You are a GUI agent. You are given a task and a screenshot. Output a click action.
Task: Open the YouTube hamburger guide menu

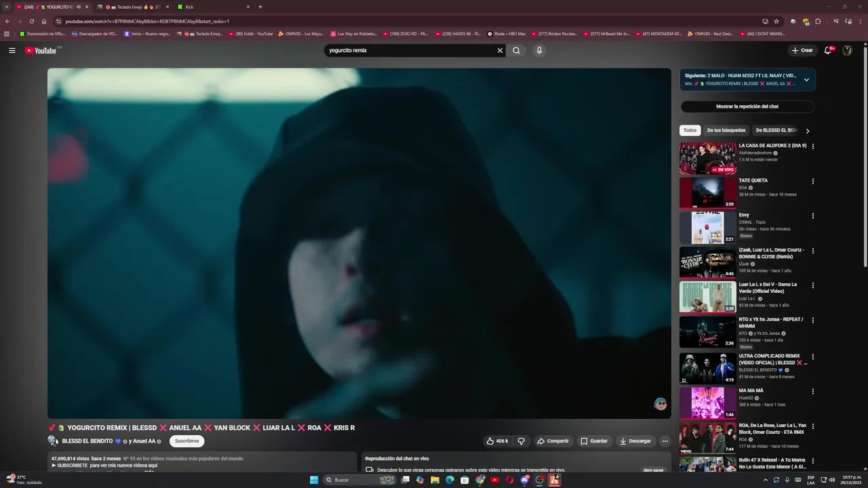12,50
